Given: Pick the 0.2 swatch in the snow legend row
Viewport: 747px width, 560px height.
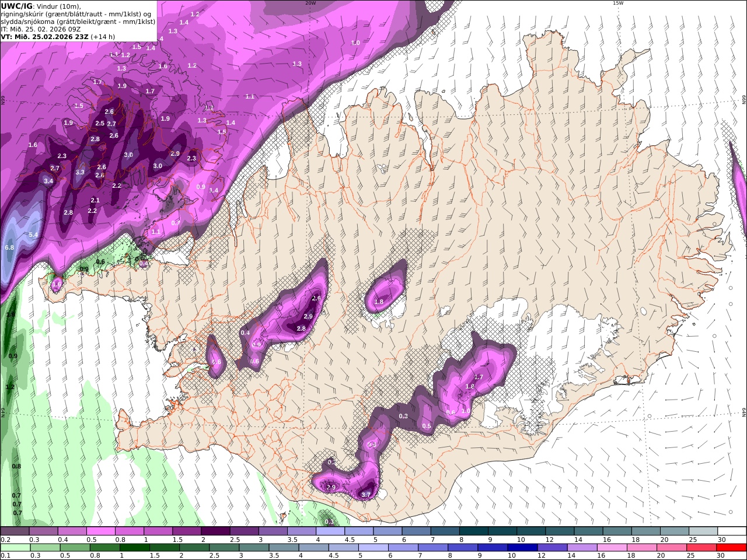Looking at the screenshot, I should click(x=15, y=531).
